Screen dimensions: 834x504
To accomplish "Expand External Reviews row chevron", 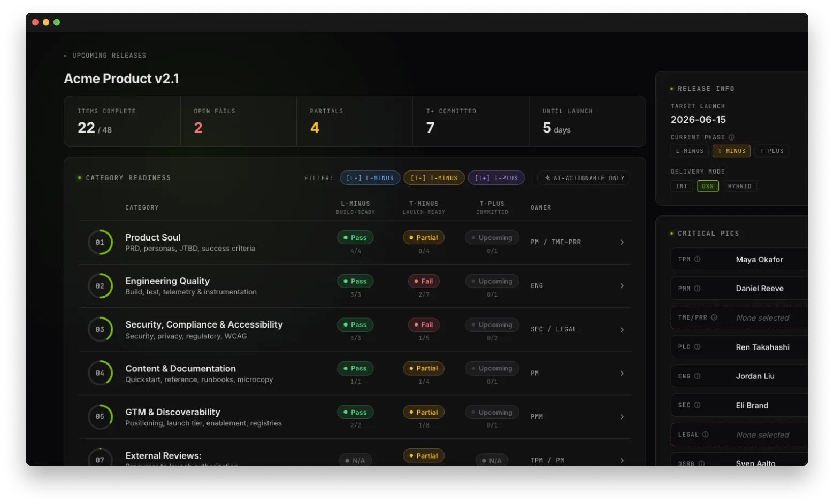I will click(622, 460).
